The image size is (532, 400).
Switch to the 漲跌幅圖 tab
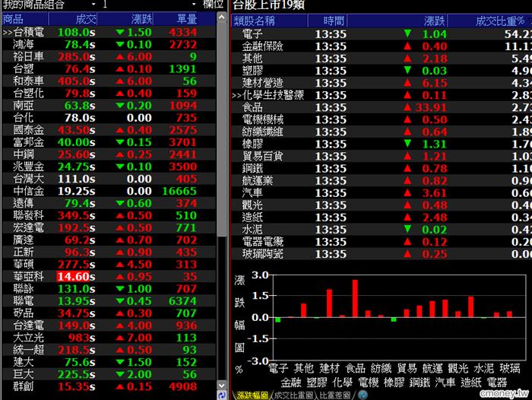pos(252,395)
